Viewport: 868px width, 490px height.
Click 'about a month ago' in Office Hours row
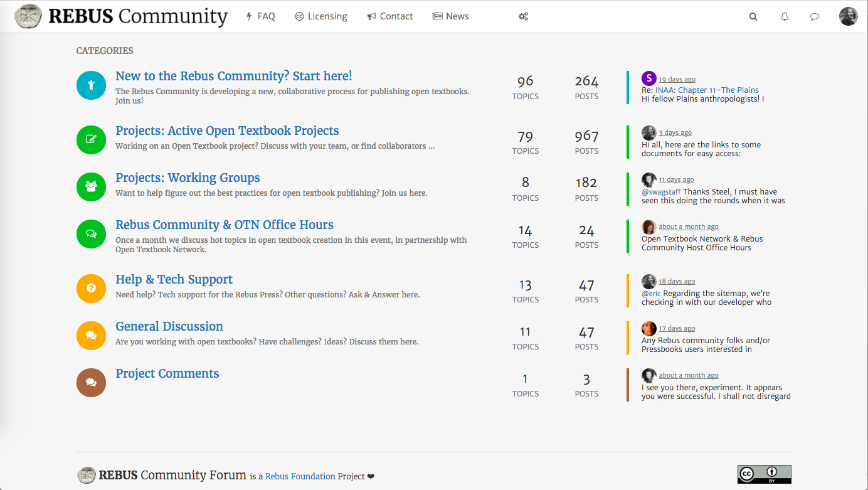(689, 227)
